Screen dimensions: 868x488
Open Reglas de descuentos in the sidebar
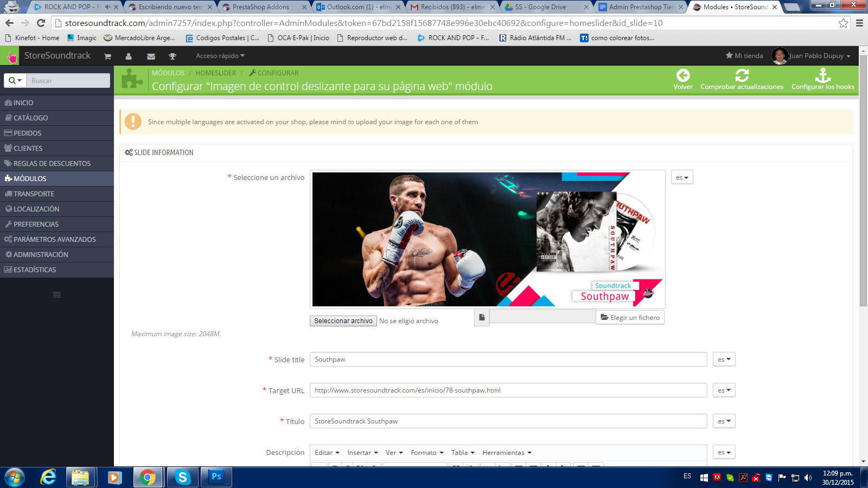click(57, 163)
